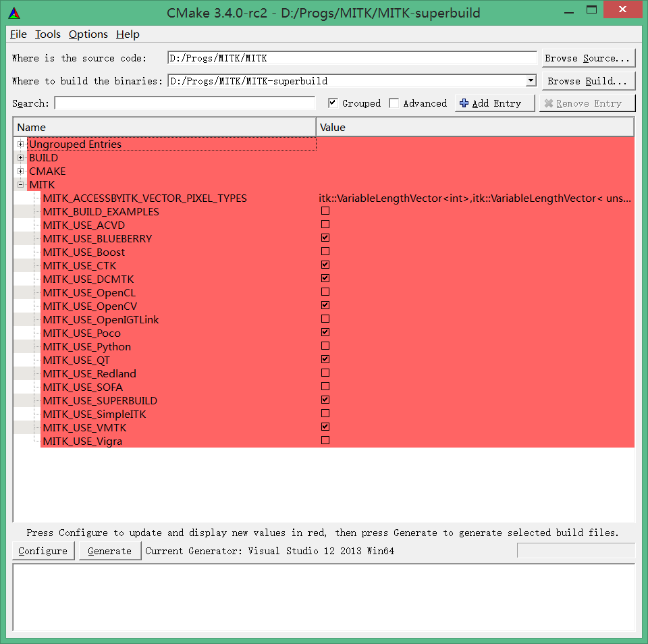The height and width of the screenshot is (644, 648).
Task: Uncheck the MITK_USE_QT option
Action: click(x=325, y=359)
